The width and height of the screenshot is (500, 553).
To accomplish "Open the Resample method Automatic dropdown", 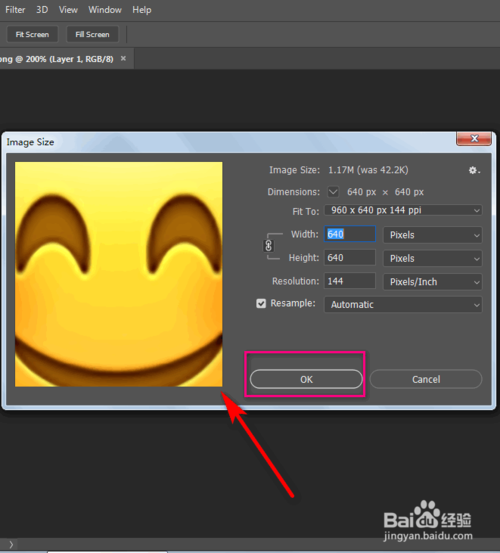I will pyautogui.click(x=403, y=304).
